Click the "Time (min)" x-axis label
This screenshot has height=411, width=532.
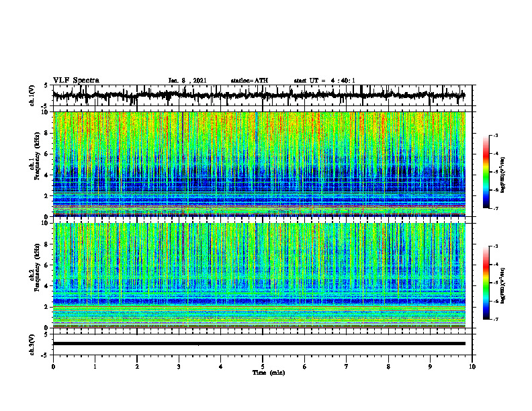[269, 373]
